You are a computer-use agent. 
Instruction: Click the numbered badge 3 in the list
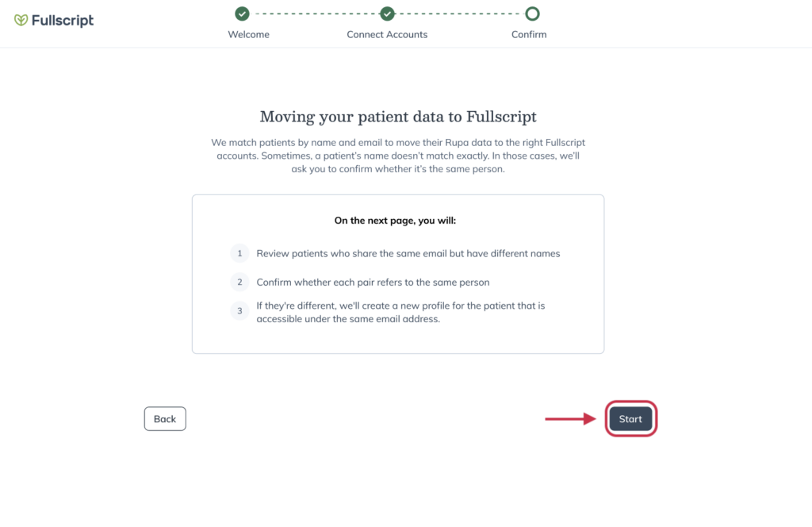click(239, 310)
